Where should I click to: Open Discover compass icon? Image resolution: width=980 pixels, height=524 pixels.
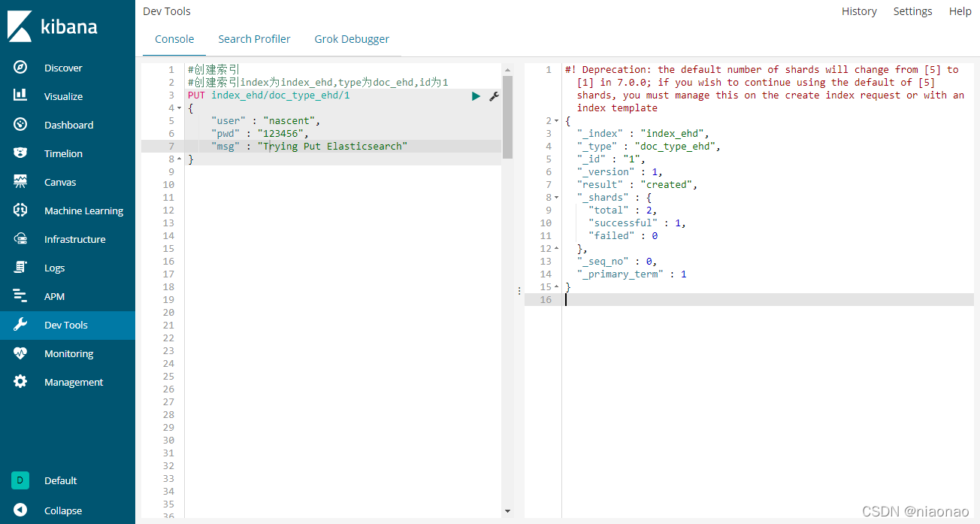pyautogui.click(x=20, y=67)
